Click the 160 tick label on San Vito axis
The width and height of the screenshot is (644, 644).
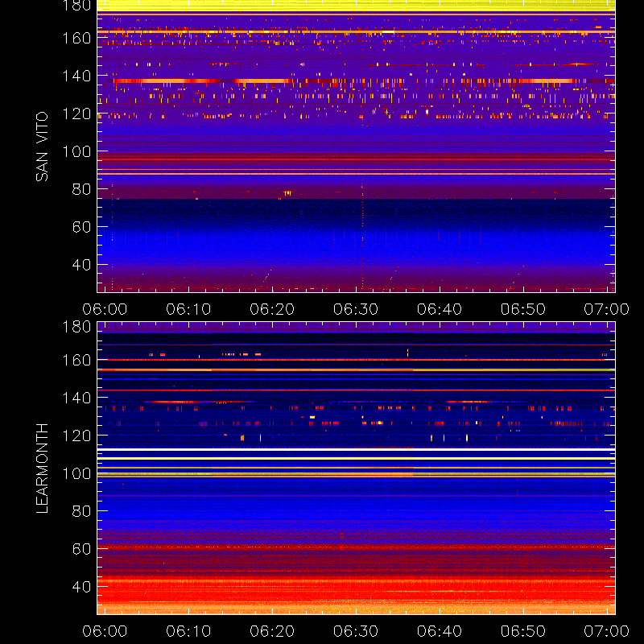(x=76, y=38)
